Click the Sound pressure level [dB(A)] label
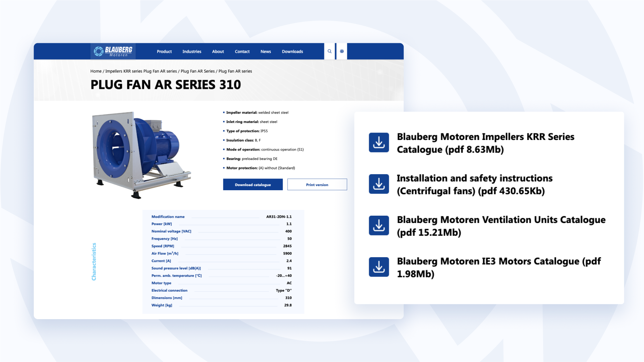 click(x=176, y=268)
